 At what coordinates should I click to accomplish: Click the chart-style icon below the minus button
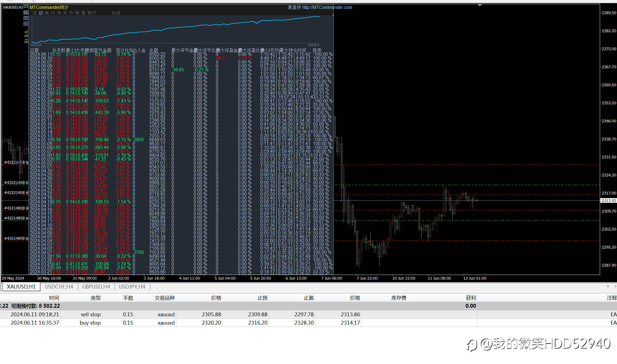pyautogui.click(x=26, y=12)
